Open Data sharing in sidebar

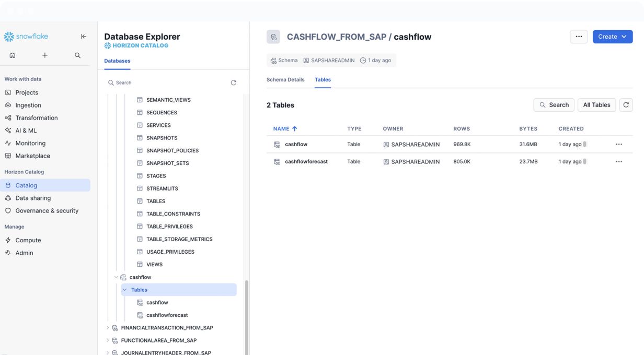point(33,198)
